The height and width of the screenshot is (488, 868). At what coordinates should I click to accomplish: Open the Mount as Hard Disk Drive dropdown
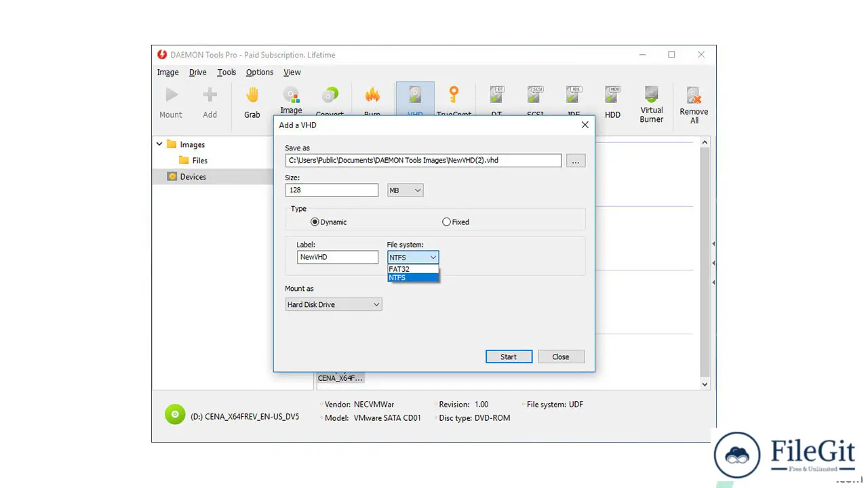pyautogui.click(x=334, y=304)
